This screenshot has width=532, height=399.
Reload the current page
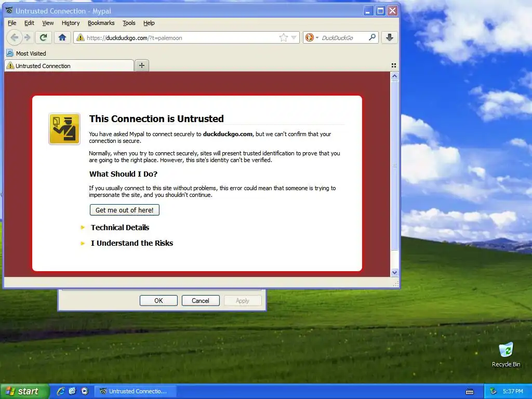[x=44, y=37]
